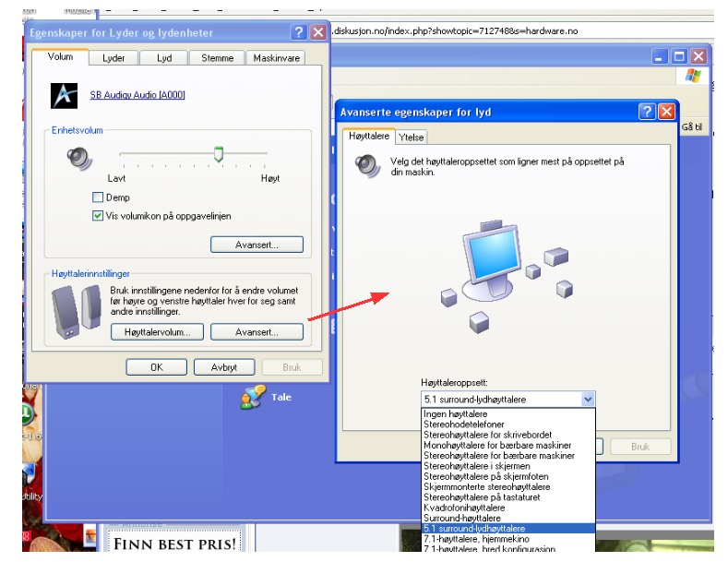The image size is (728, 562).
Task: Uncheck Vis volumikon på oppgavelinjen
Action: [98, 216]
